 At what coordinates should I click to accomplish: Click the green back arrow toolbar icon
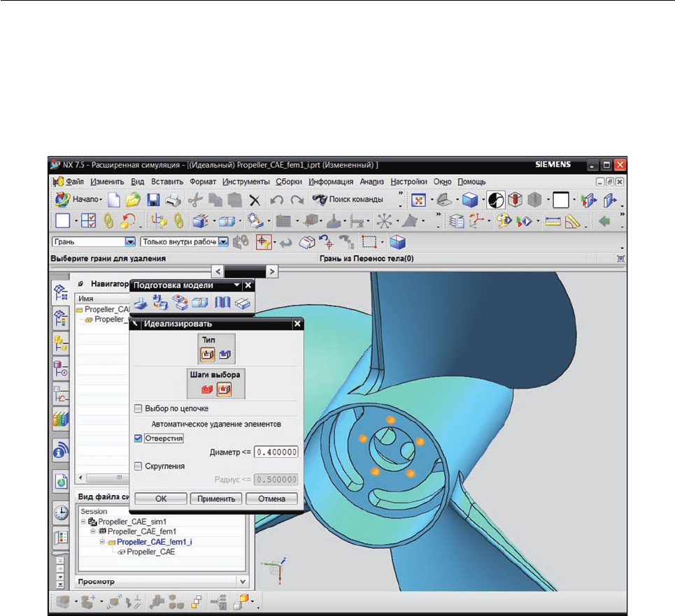point(604,222)
